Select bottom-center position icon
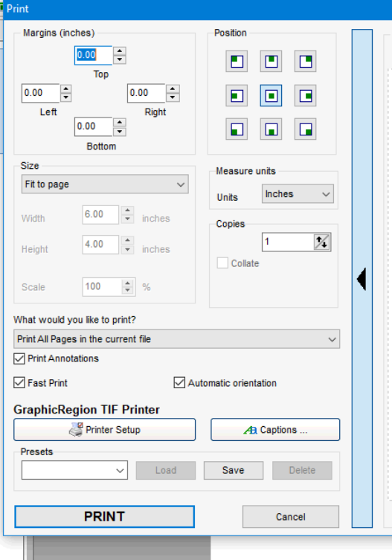The width and height of the screenshot is (392, 560). point(271,129)
